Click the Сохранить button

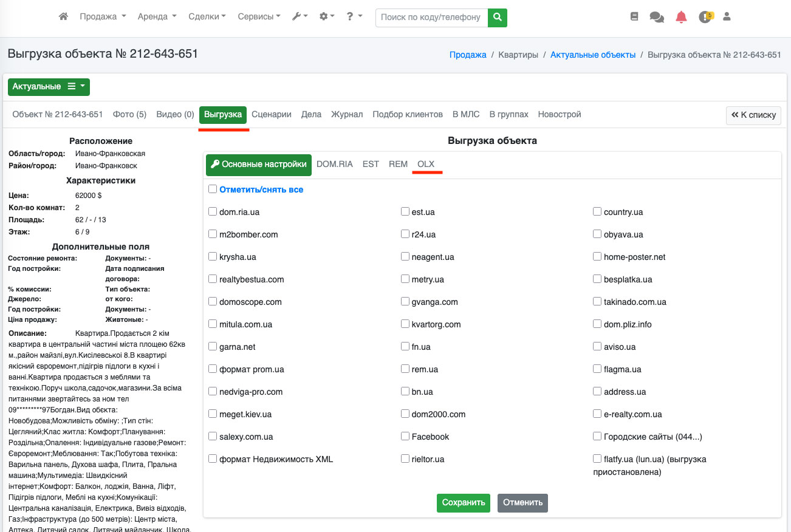click(463, 503)
